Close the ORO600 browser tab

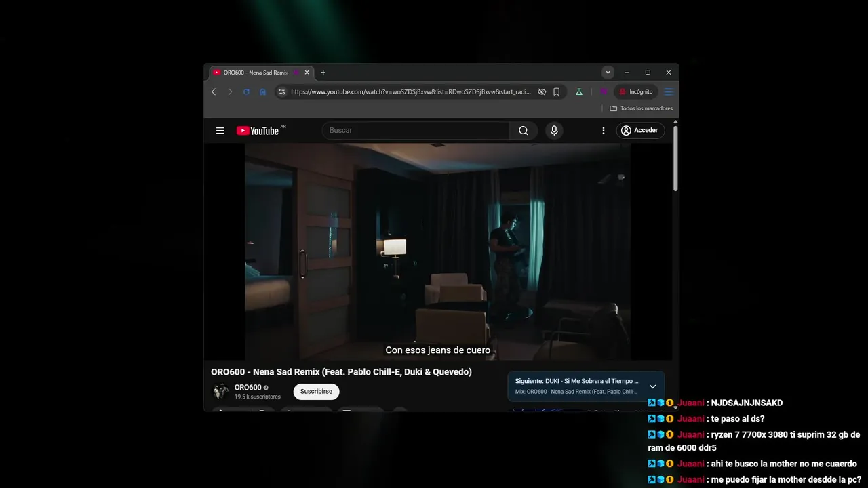tap(307, 73)
